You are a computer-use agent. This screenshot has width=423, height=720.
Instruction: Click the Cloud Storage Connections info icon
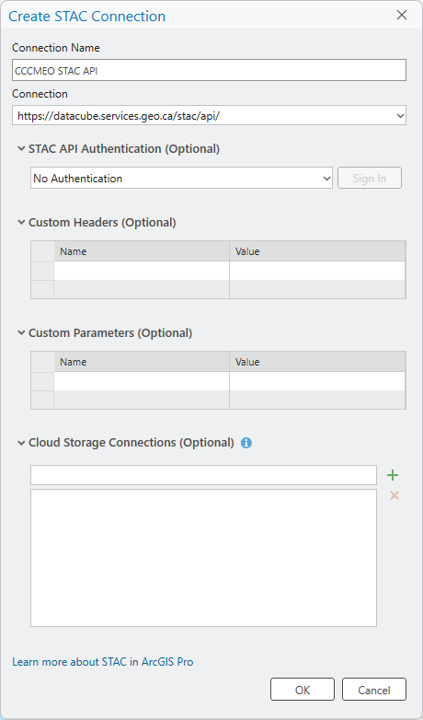pos(246,443)
